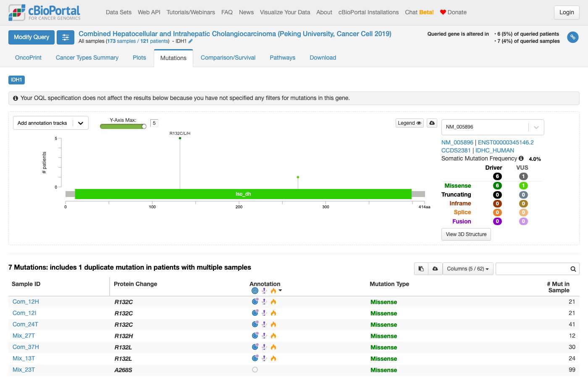The image size is (588, 378).
Task: Click the red heart Donate icon
Action: 443,12
